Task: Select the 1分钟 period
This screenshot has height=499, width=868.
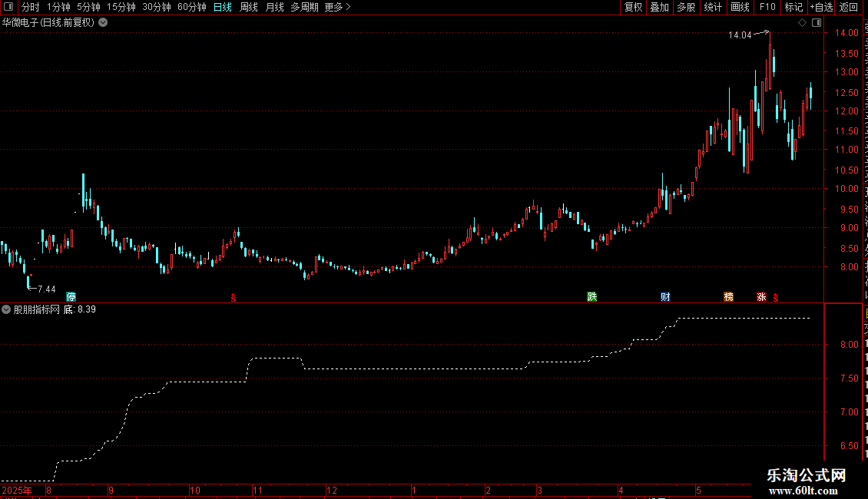Action: [x=58, y=7]
